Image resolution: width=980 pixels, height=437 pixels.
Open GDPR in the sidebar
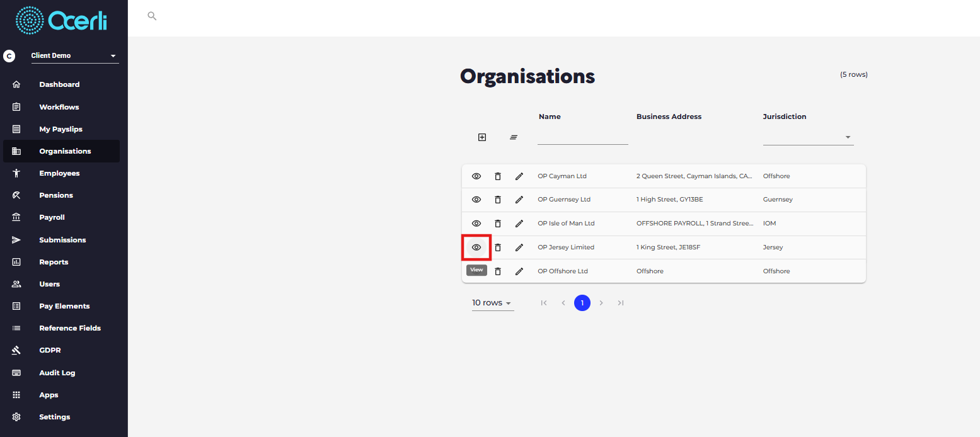point(61,350)
